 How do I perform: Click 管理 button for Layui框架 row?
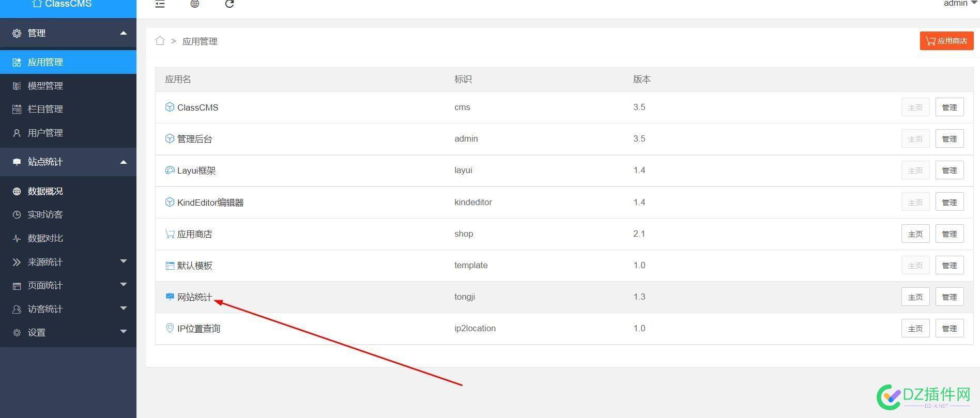(950, 171)
